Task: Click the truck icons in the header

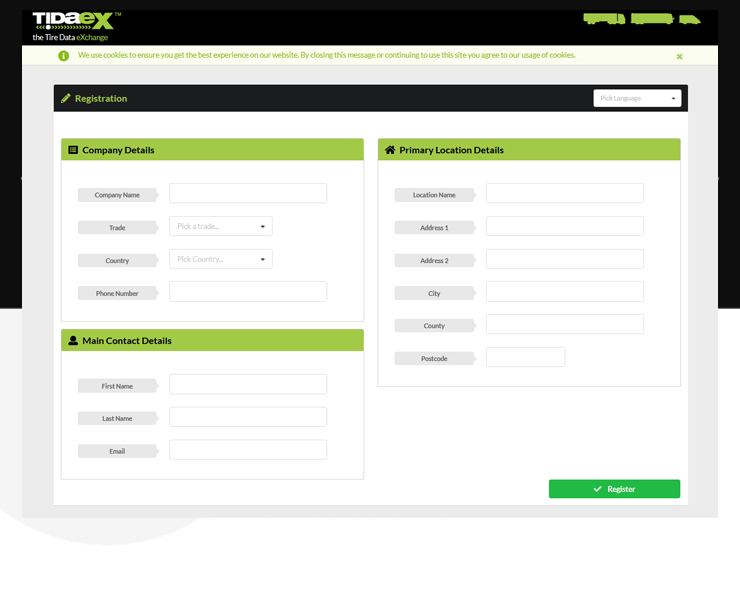Action: pos(641,19)
